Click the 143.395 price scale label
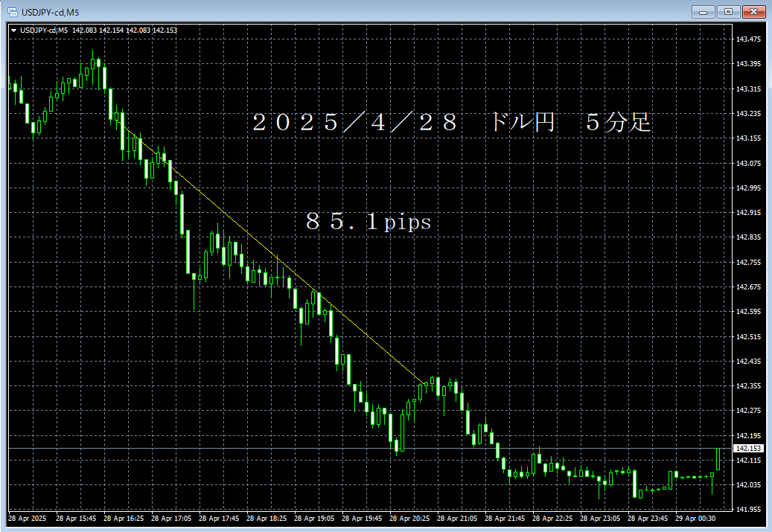Screen dimensions: 772x532 [748, 64]
